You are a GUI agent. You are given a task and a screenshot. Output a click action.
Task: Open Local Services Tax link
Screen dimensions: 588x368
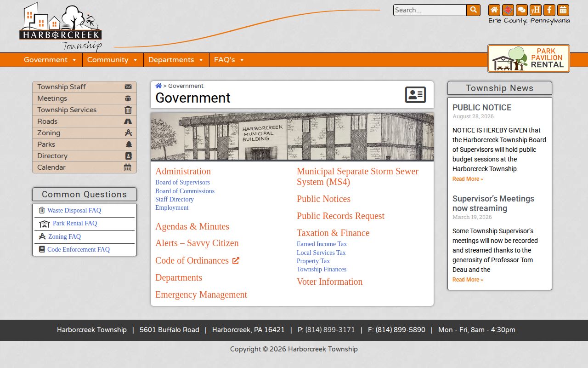coord(321,253)
